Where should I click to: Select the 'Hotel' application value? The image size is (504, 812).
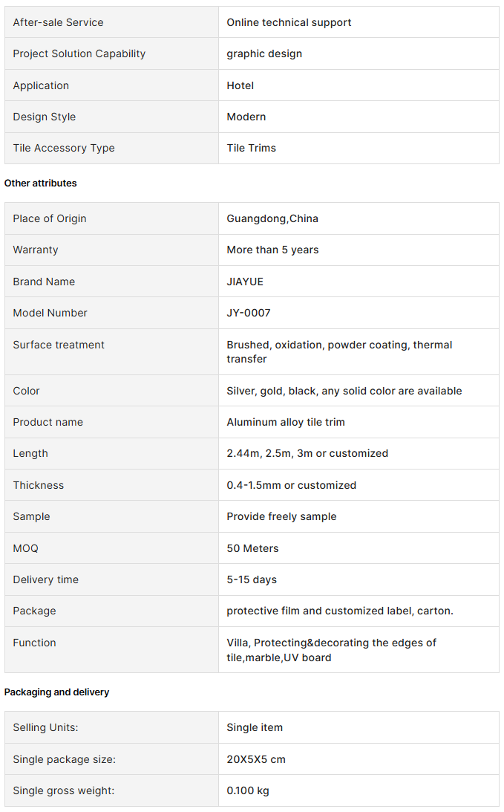pyautogui.click(x=240, y=86)
